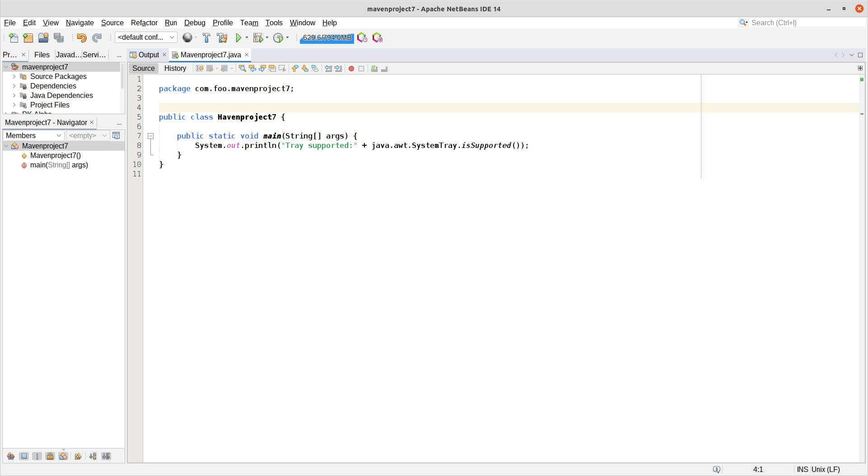Open the default configuration dropdown

point(171,37)
